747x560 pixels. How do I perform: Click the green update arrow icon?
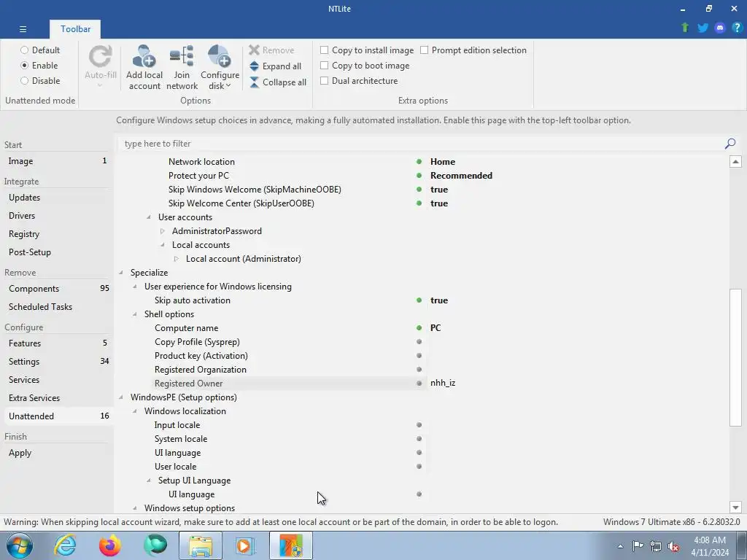point(685,28)
